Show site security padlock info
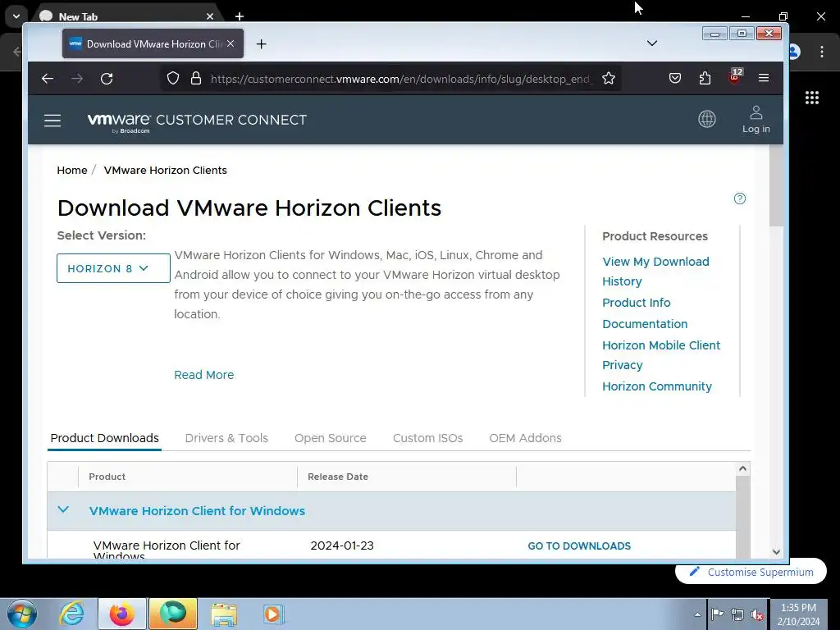 [x=196, y=79]
